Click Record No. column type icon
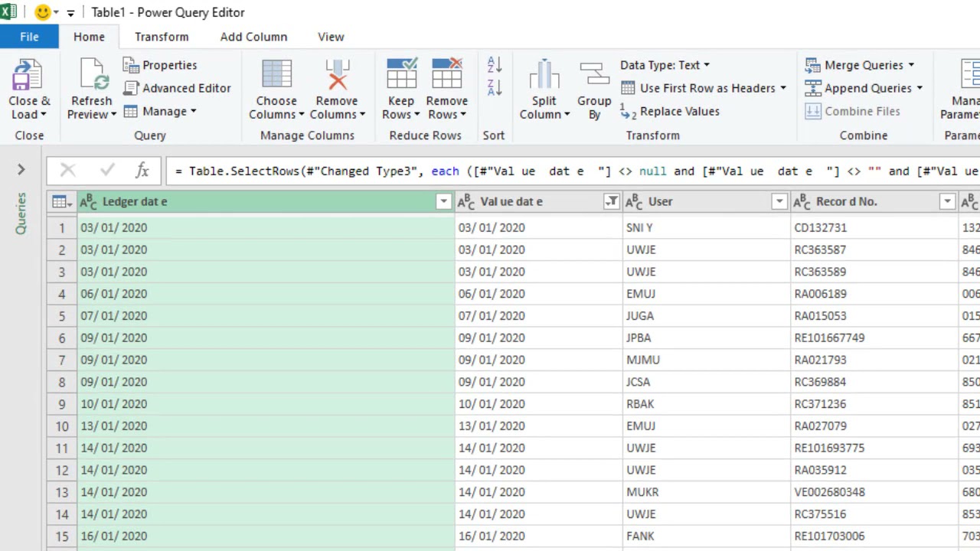 [x=802, y=201]
